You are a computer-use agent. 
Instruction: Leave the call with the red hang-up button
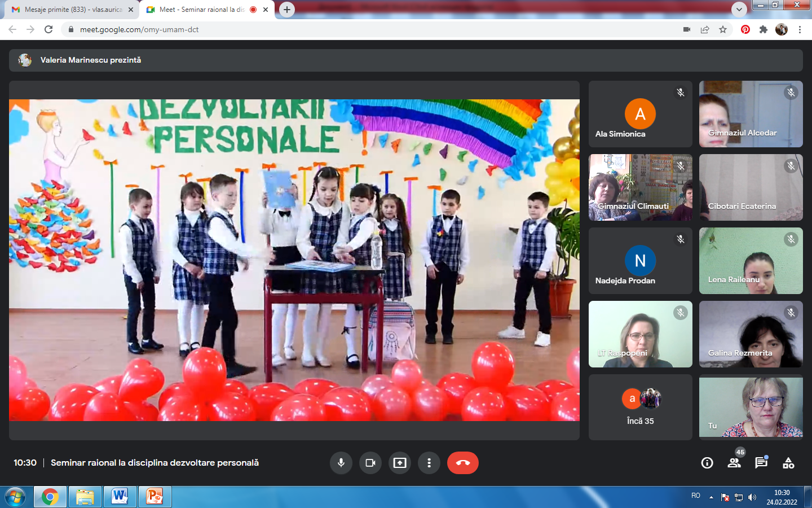point(462,463)
